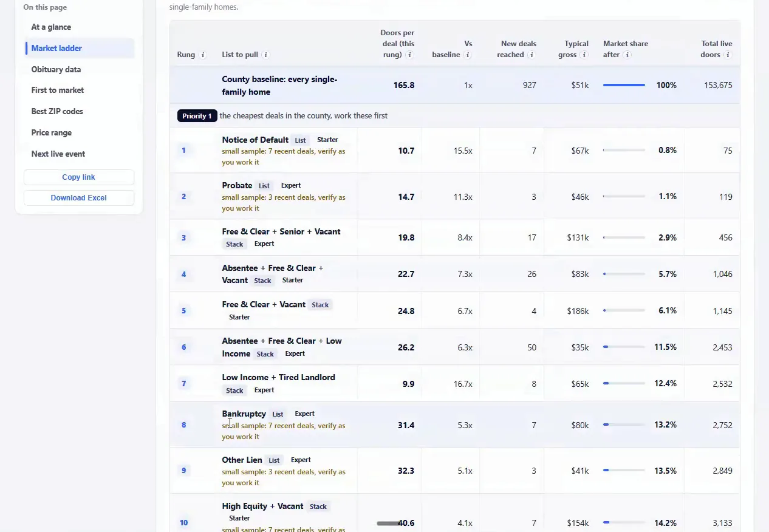Image resolution: width=769 pixels, height=532 pixels.
Task: Click the Download Excel button
Action: coord(79,198)
